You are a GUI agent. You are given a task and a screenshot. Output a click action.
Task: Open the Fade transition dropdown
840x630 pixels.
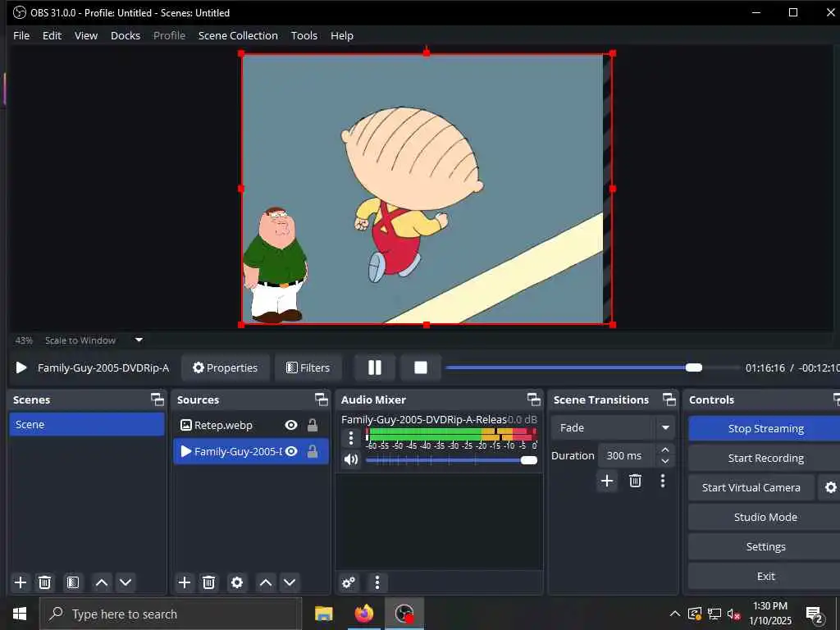(613, 427)
